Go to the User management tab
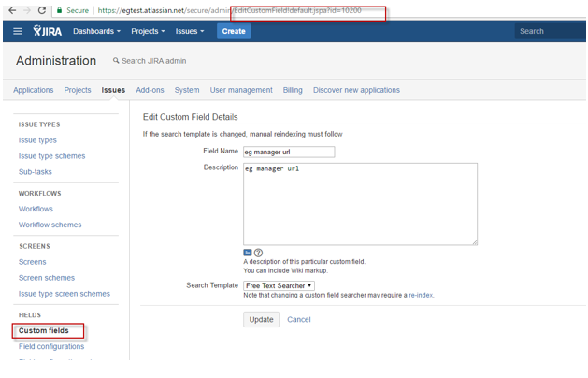The image size is (588, 378). (x=241, y=90)
